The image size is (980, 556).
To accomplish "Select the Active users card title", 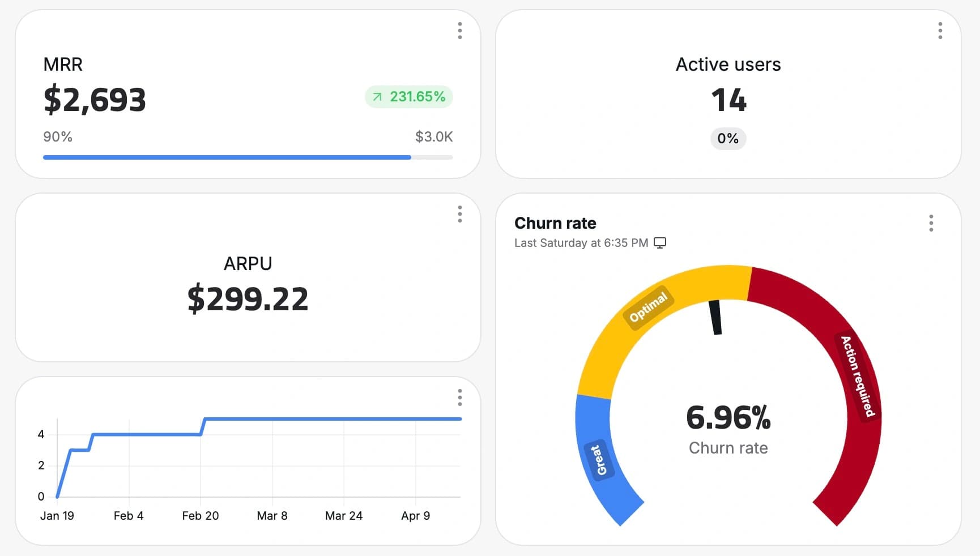I will 728,64.
